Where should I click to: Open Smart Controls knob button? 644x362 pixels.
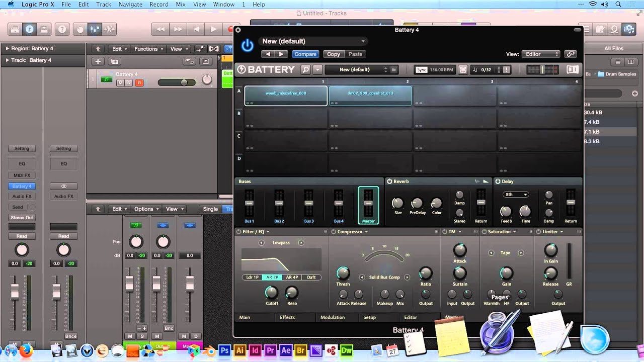tap(80, 29)
